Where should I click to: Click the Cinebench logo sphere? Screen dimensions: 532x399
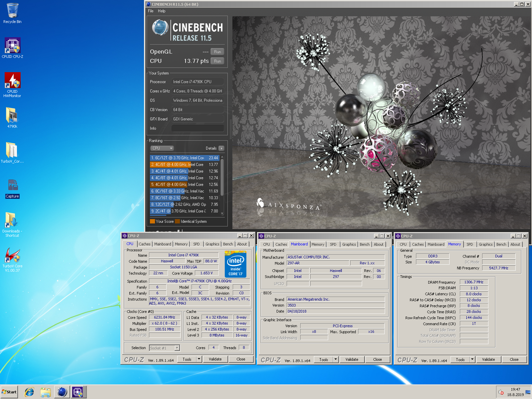[x=160, y=28]
